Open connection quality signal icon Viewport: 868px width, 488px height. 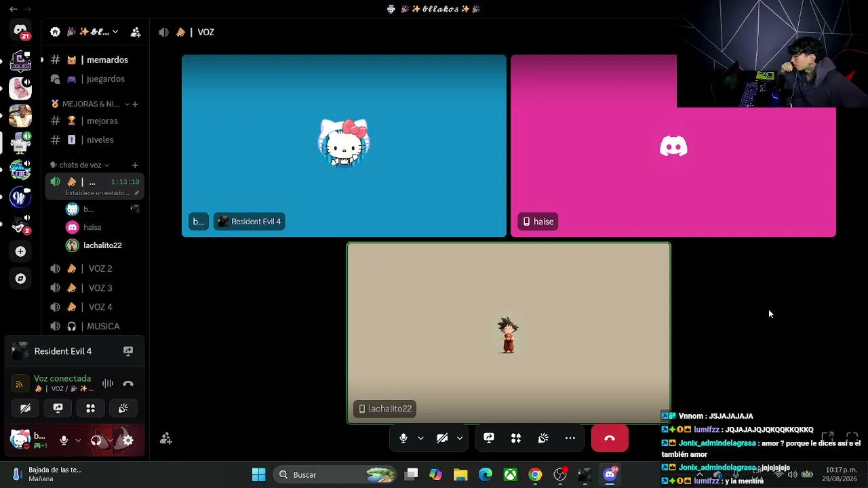click(19, 384)
